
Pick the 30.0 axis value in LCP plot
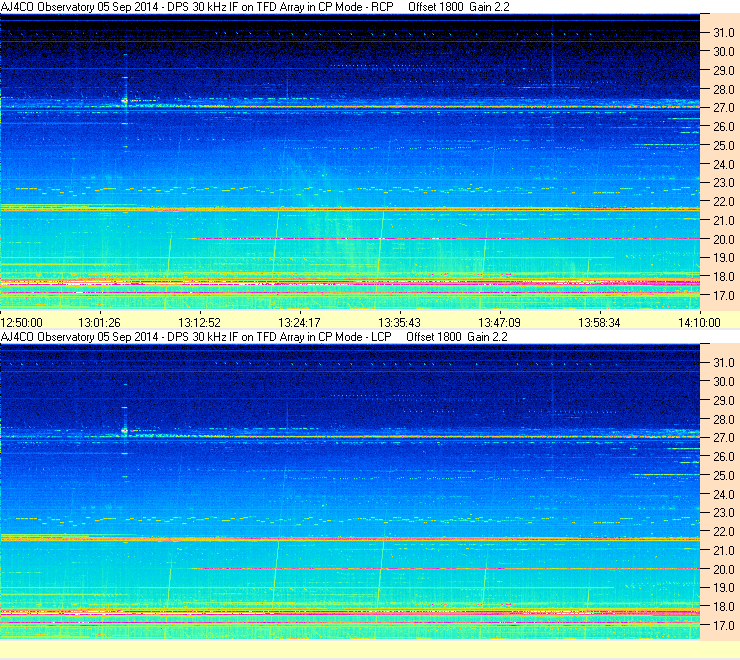pos(724,381)
